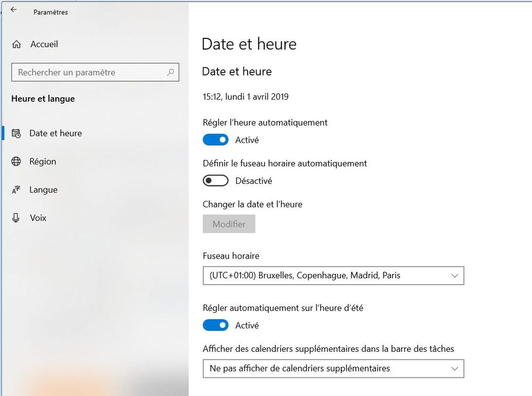The height and width of the screenshot is (396, 532).
Task: Select Date et heure in sidebar
Action: (55, 133)
